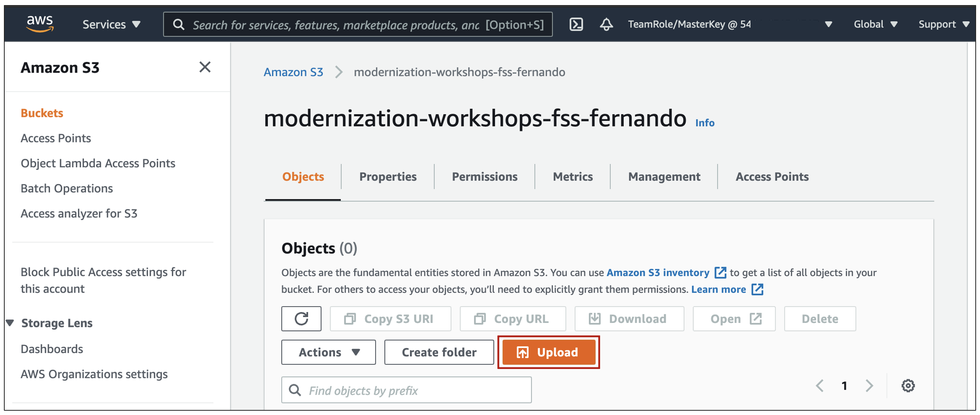Open Object Lambda Access Points
This screenshot has height=415, width=980.
tap(98, 163)
